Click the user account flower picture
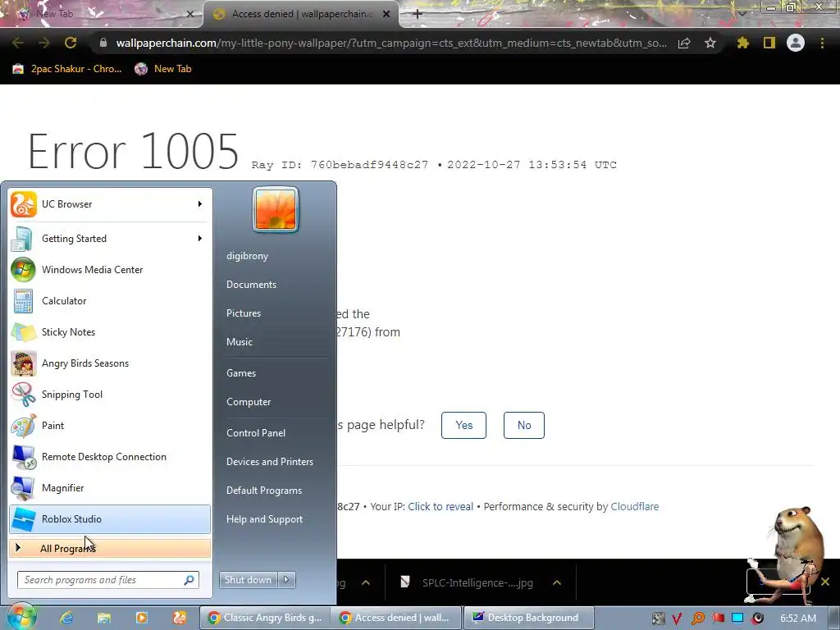The width and height of the screenshot is (840, 630). (276, 209)
